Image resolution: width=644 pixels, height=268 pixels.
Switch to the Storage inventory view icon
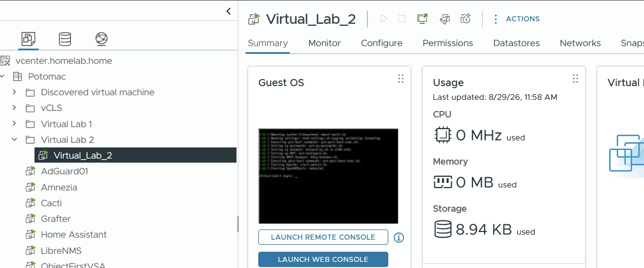tap(65, 39)
